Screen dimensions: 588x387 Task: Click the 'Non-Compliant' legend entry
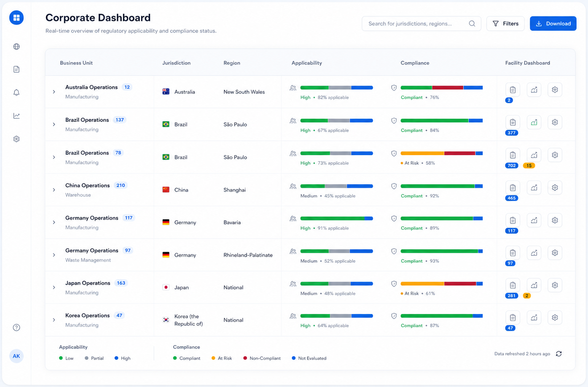[x=262, y=358]
